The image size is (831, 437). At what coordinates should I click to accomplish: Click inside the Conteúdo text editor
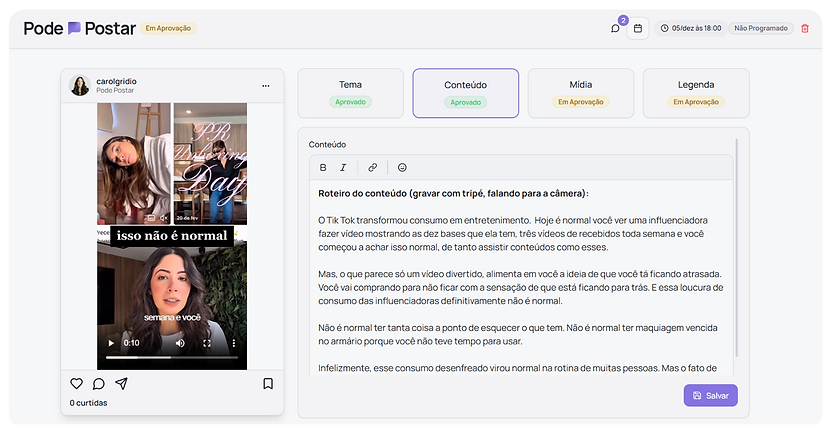(x=521, y=277)
